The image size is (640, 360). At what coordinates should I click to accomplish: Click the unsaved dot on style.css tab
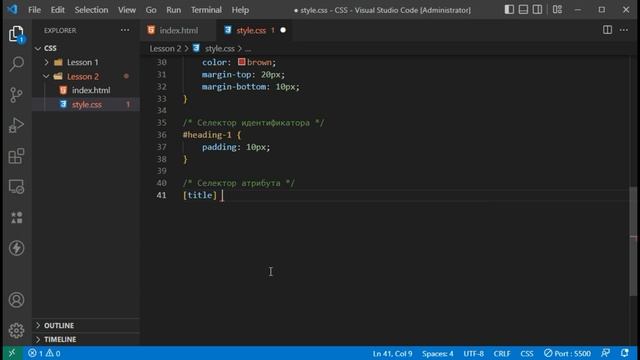[x=283, y=30]
